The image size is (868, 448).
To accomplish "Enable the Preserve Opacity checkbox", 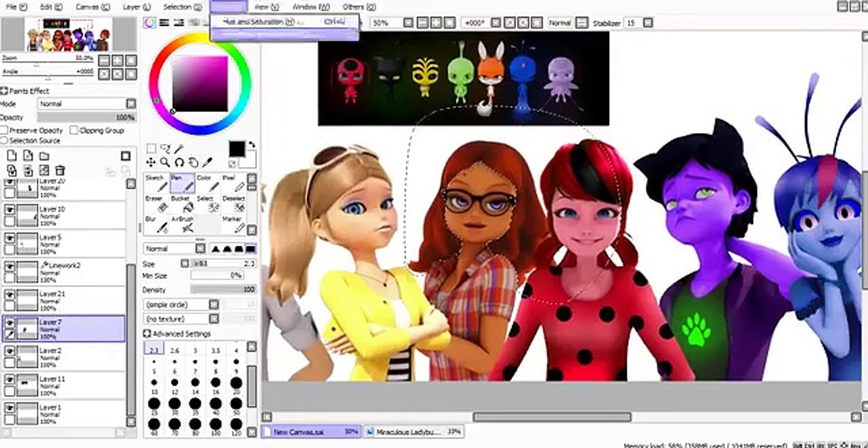I will (x=4, y=130).
